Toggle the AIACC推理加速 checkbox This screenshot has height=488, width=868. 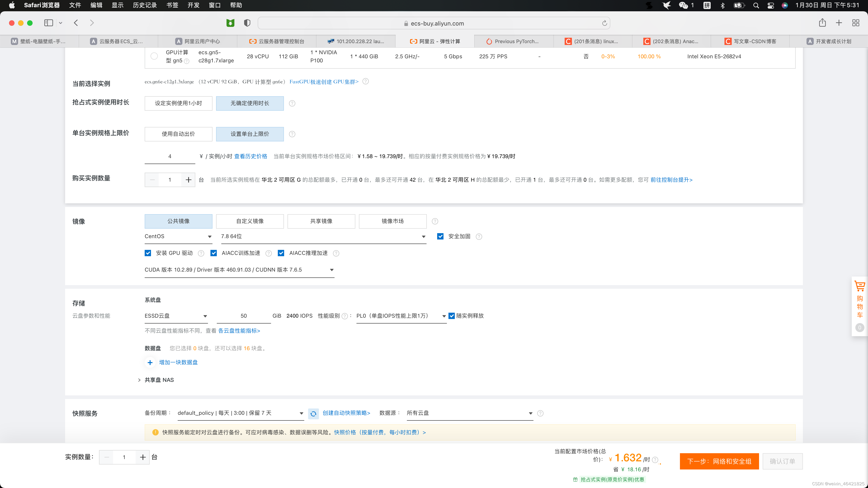(281, 253)
